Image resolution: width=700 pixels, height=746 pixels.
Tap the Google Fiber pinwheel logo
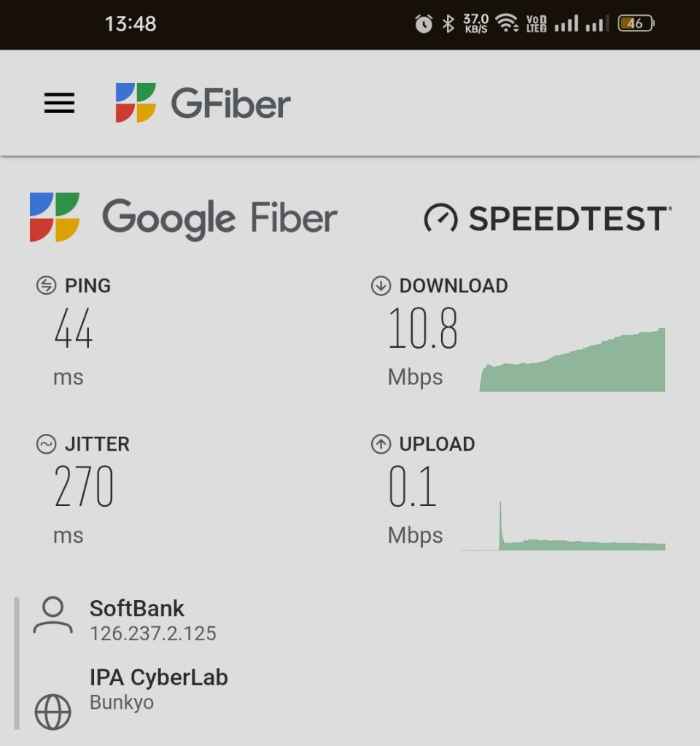(54, 217)
